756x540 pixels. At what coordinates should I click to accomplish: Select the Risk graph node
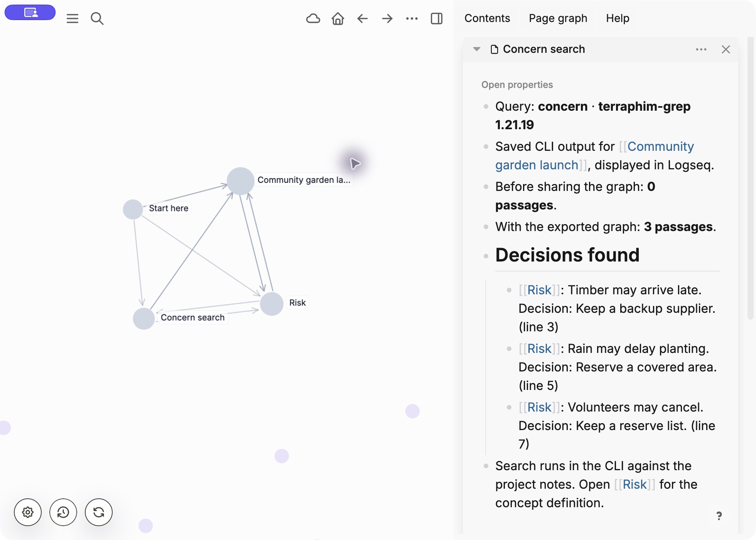(x=272, y=304)
